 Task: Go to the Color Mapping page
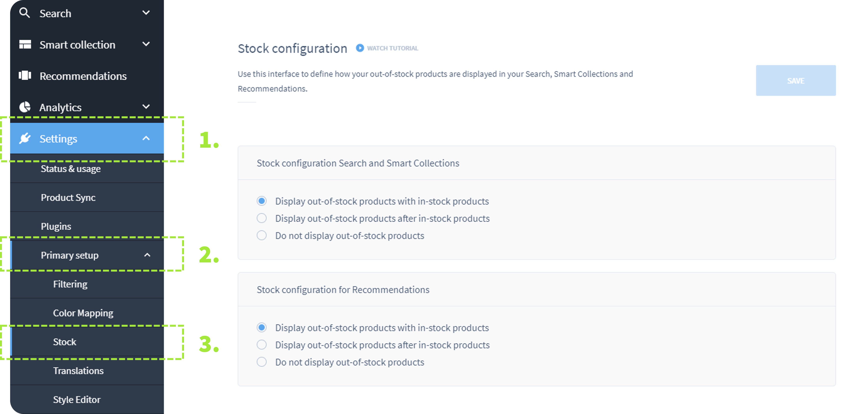click(83, 313)
